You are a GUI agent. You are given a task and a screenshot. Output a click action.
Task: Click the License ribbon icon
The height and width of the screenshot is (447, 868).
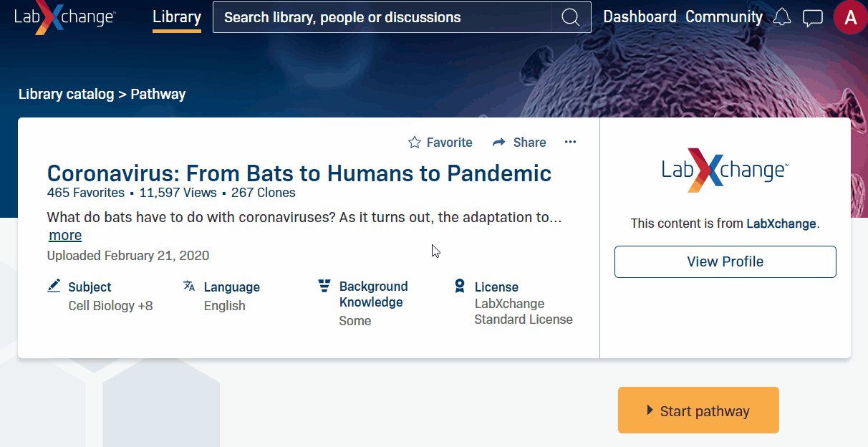pyautogui.click(x=460, y=287)
